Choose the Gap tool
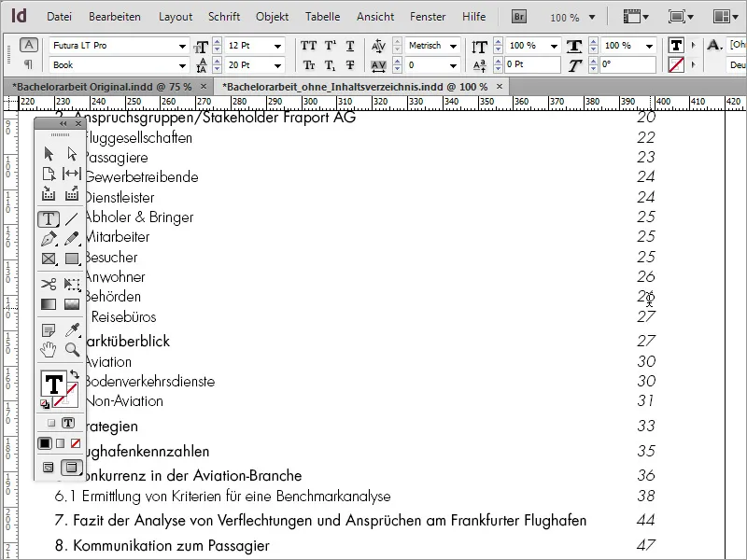 (72, 174)
